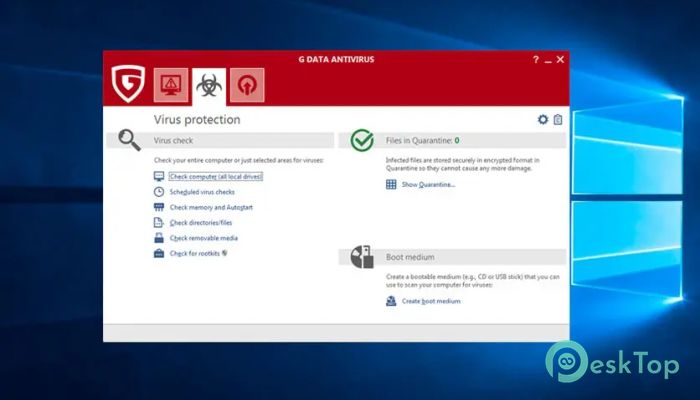Click the Virus protection heading
This screenshot has width=700, height=400.
point(197,120)
